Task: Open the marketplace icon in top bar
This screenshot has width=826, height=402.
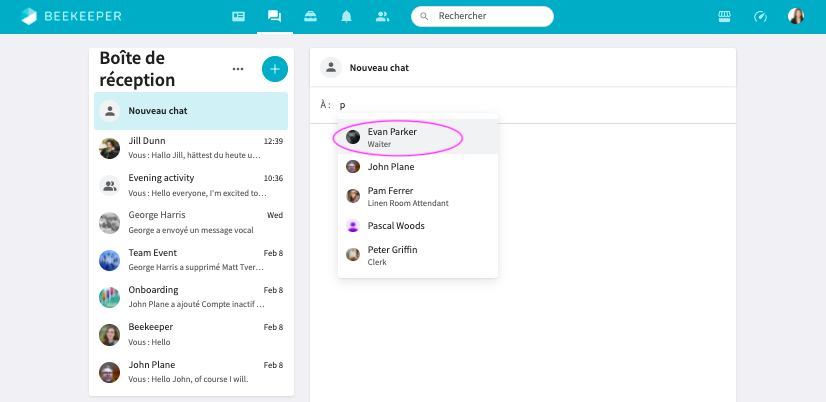Action: (725, 16)
